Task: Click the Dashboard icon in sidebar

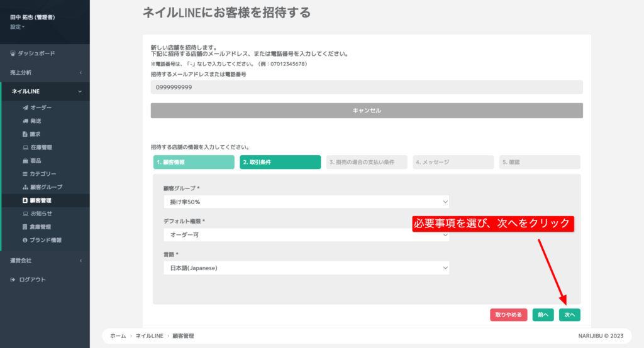Action: (13, 54)
